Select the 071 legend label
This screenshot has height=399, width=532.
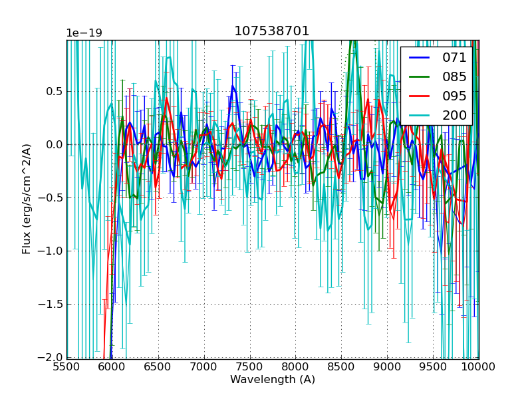(x=454, y=57)
